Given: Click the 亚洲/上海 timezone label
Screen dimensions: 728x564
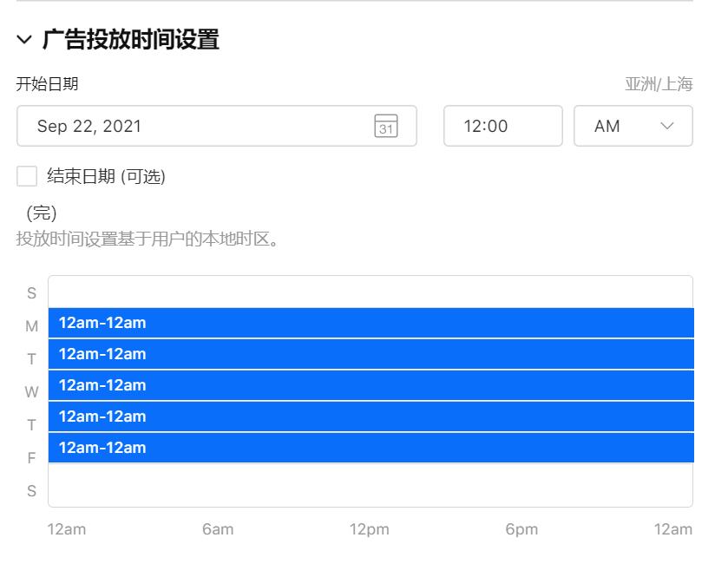Looking at the screenshot, I should (660, 84).
